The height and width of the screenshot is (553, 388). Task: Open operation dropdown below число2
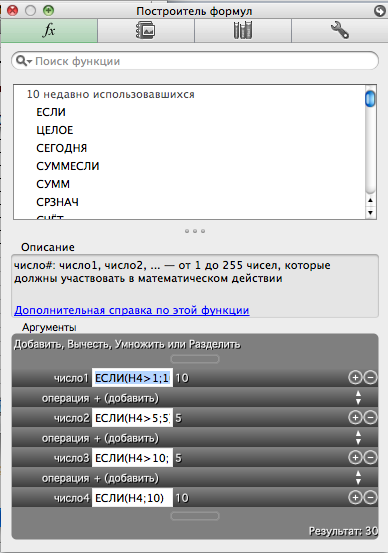click(358, 438)
